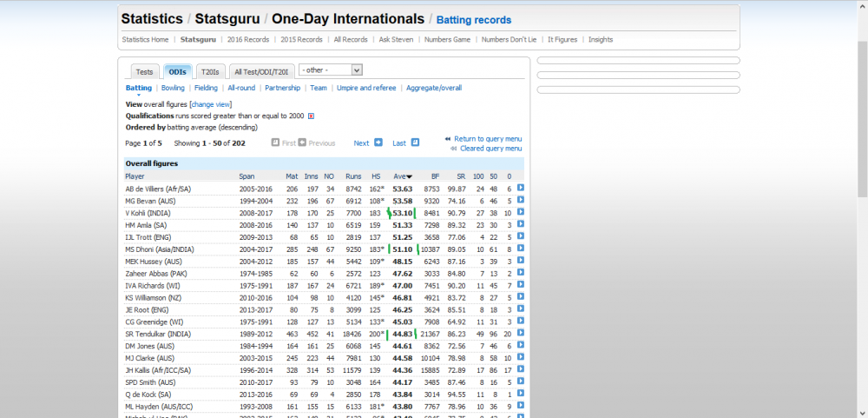Open CG Greenidge row arrow icon
868x418 pixels.
(520, 321)
